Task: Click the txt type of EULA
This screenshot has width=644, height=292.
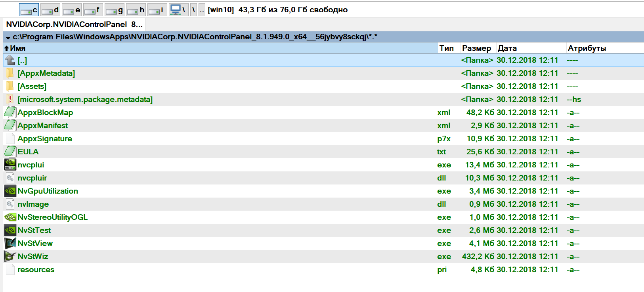Action: 441,152
